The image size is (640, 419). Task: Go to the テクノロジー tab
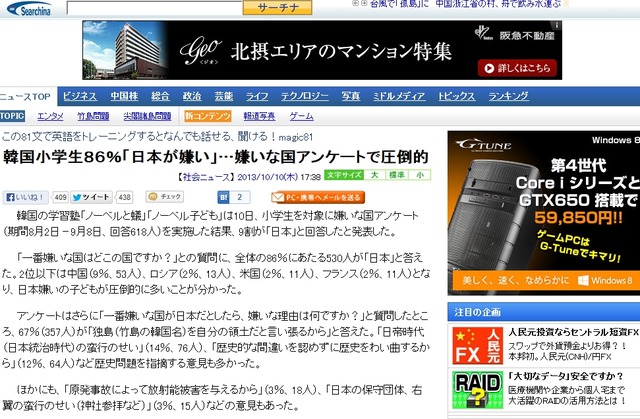[304, 96]
